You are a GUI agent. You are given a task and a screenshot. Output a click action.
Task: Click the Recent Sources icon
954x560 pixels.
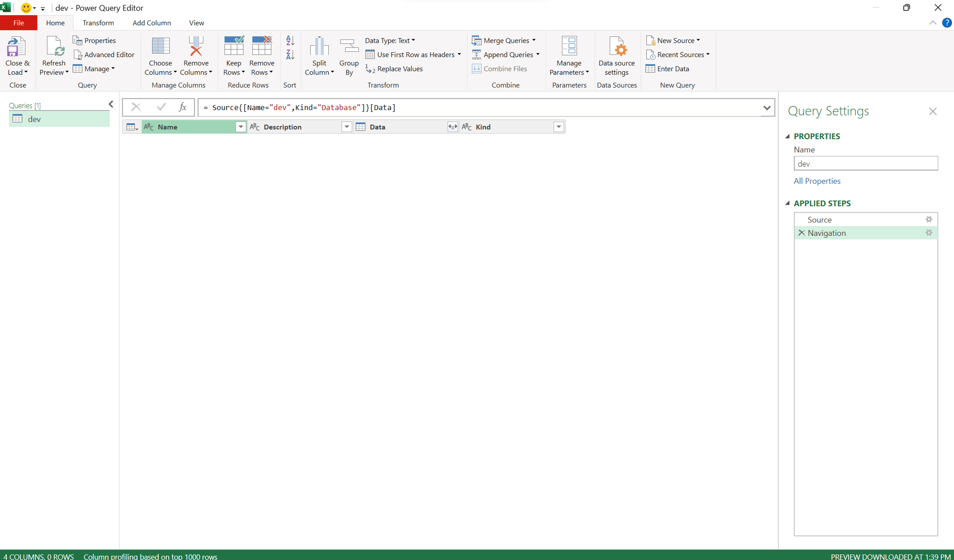coord(650,54)
